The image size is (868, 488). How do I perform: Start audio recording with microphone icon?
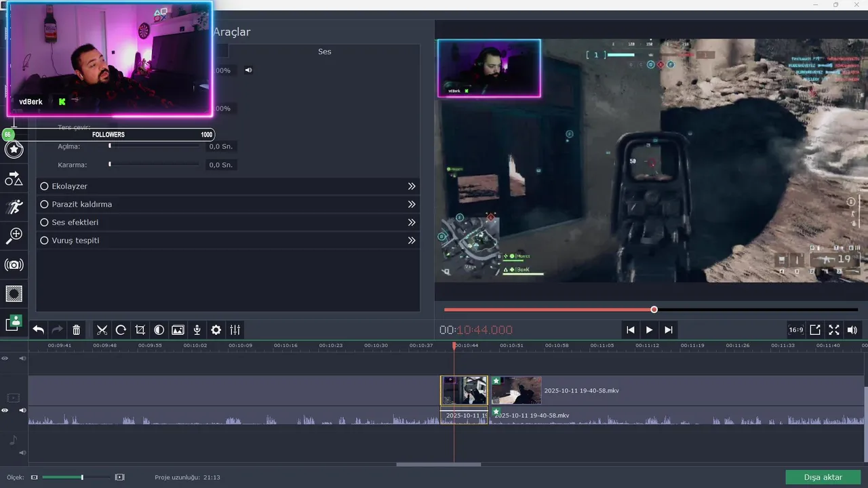[x=197, y=330]
